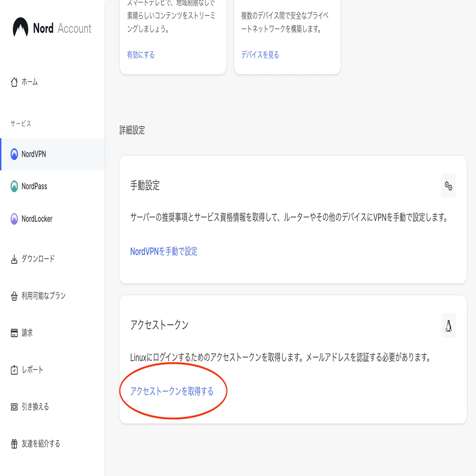
Task: Click the Linux penguin icon
Action: point(448,326)
